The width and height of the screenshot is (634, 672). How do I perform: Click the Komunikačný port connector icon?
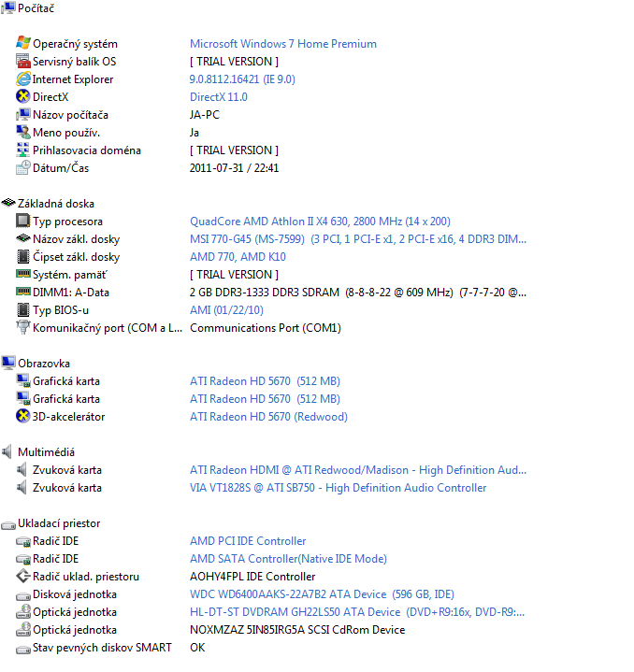[23, 327]
